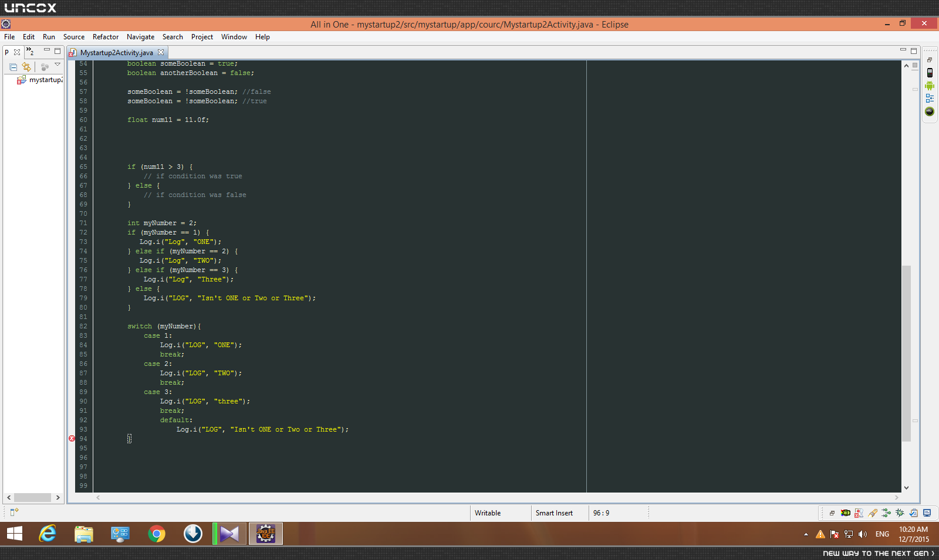Open the Tasks clipboard icon view

click(x=913, y=513)
